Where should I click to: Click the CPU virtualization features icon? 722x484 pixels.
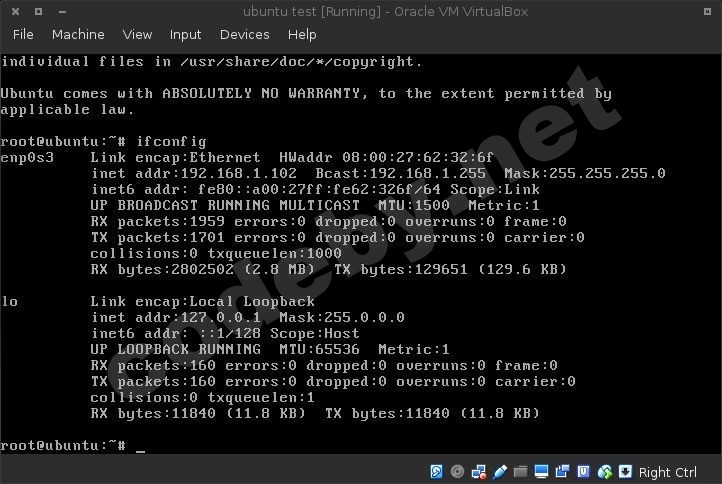583,472
